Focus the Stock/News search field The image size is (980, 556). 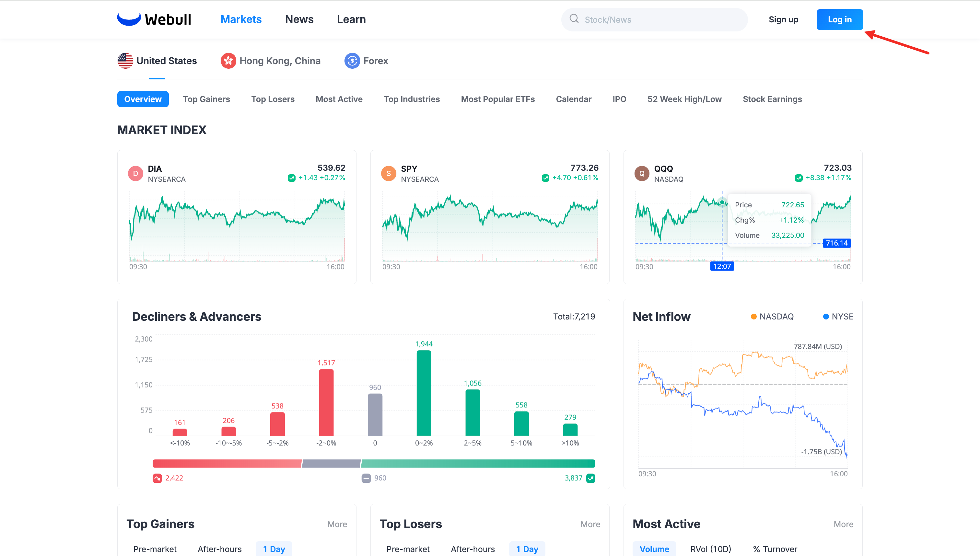coord(655,19)
